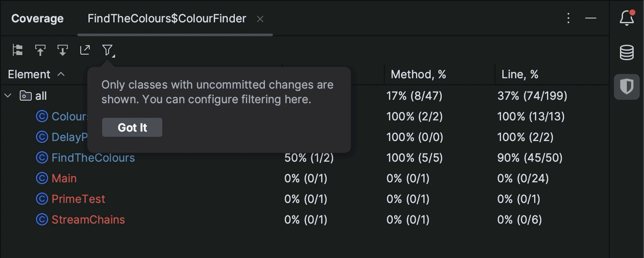Open the three-dot options menu
Image resolution: width=644 pixels, height=258 pixels.
(x=568, y=18)
